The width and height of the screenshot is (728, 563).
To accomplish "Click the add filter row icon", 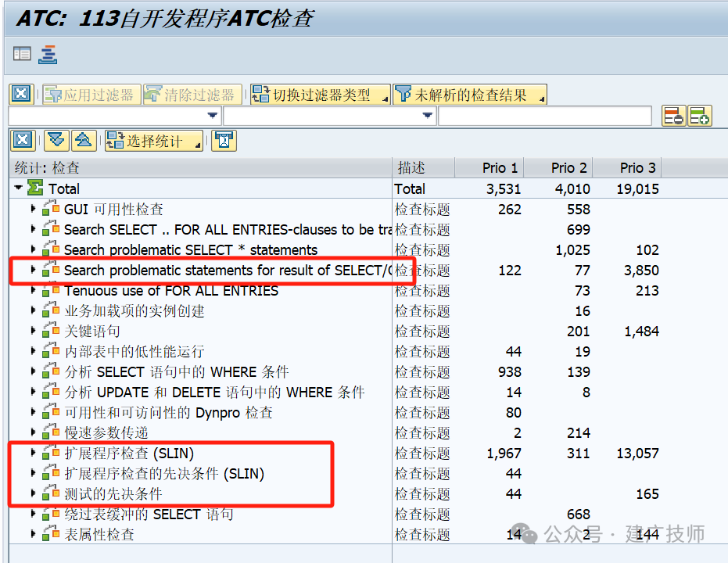I will [700, 116].
